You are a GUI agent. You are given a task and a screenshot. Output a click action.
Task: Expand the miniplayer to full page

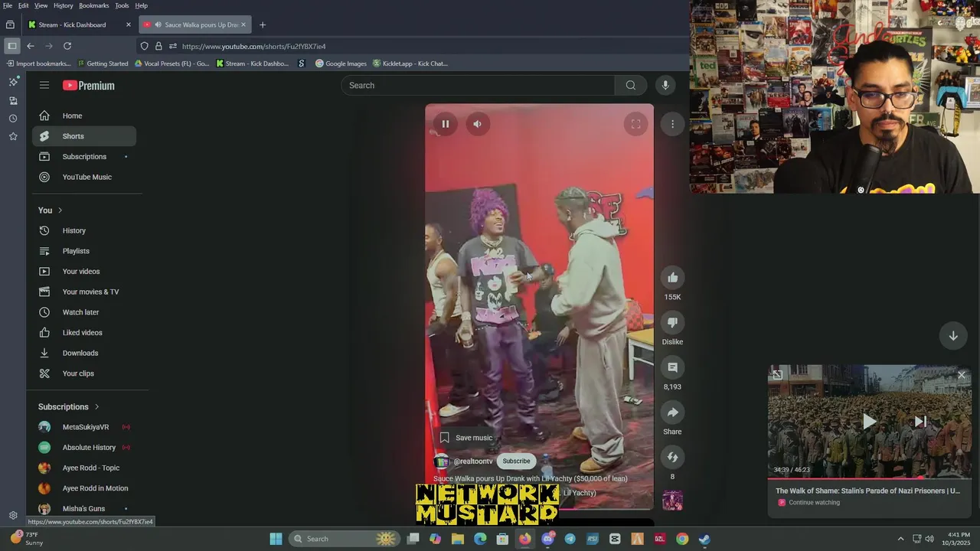click(x=777, y=374)
